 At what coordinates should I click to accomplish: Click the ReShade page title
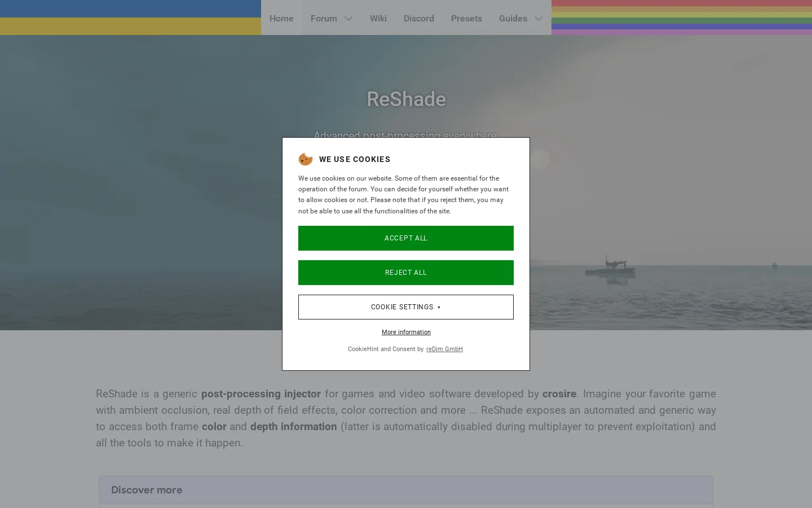click(x=406, y=99)
